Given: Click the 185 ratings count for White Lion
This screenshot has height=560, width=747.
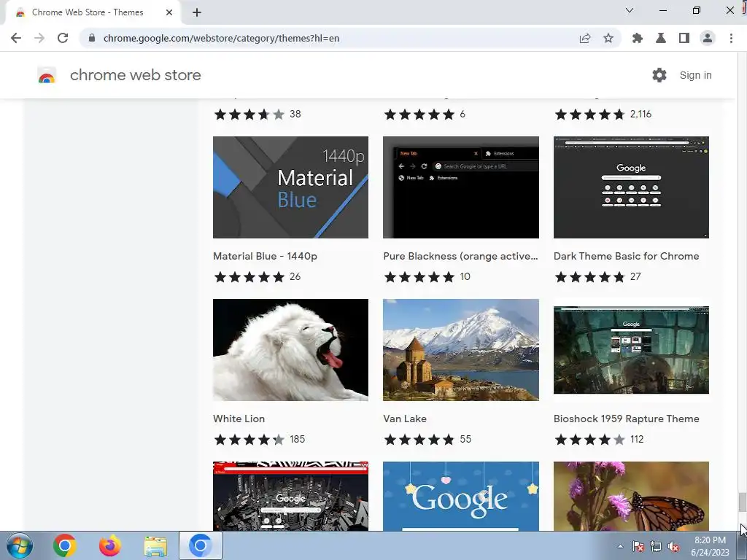Looking at the screenshot, I should (298, 439).
